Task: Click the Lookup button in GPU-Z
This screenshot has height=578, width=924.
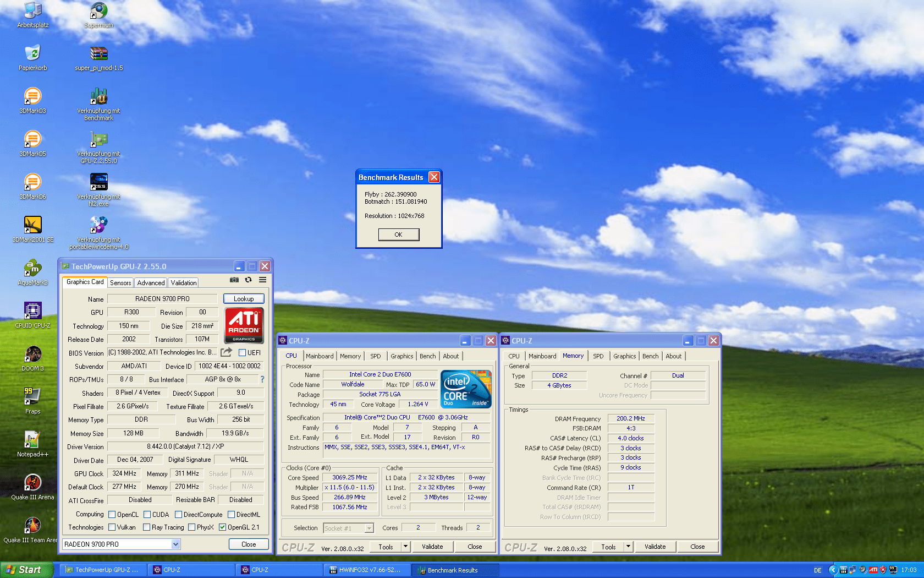Action: pos(244,299)
